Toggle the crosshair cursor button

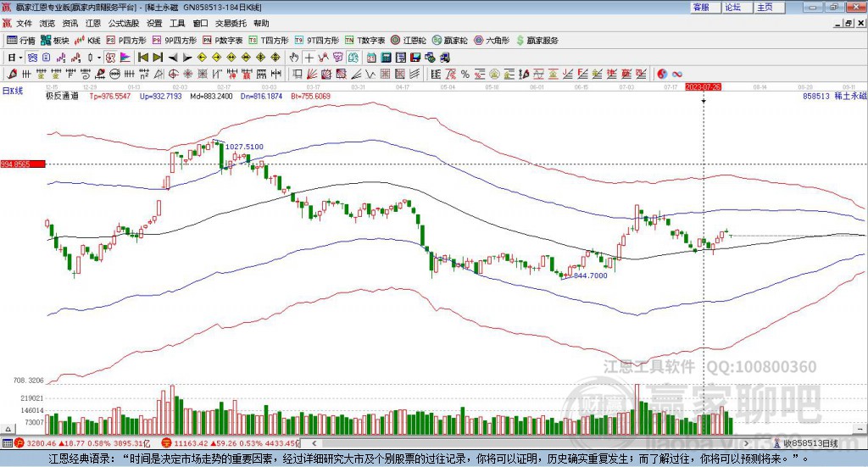[309, 58]
